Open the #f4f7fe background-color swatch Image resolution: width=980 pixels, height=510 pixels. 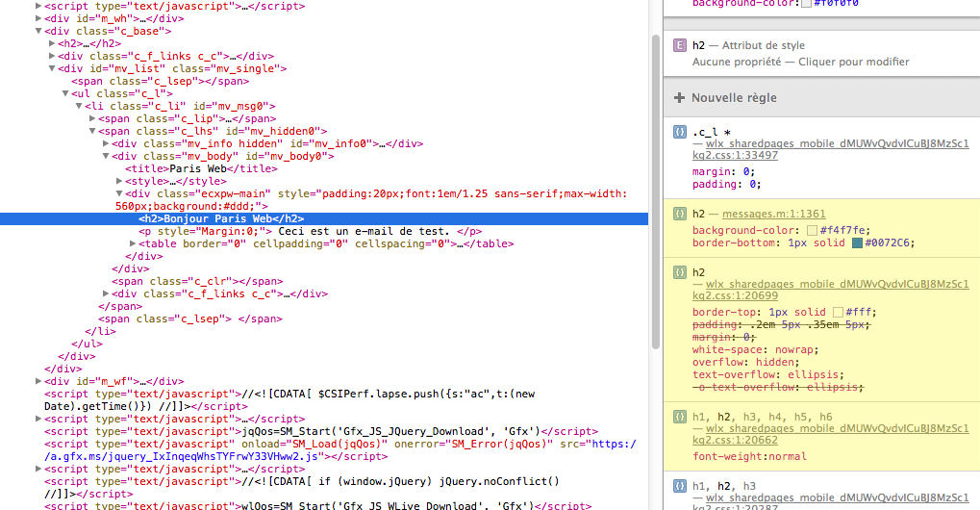(812, 231)
